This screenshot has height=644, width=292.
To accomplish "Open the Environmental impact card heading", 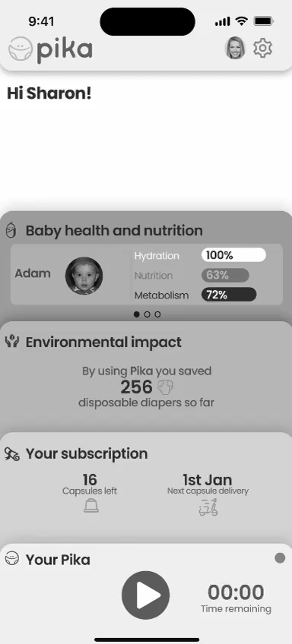I will point(103,342).
